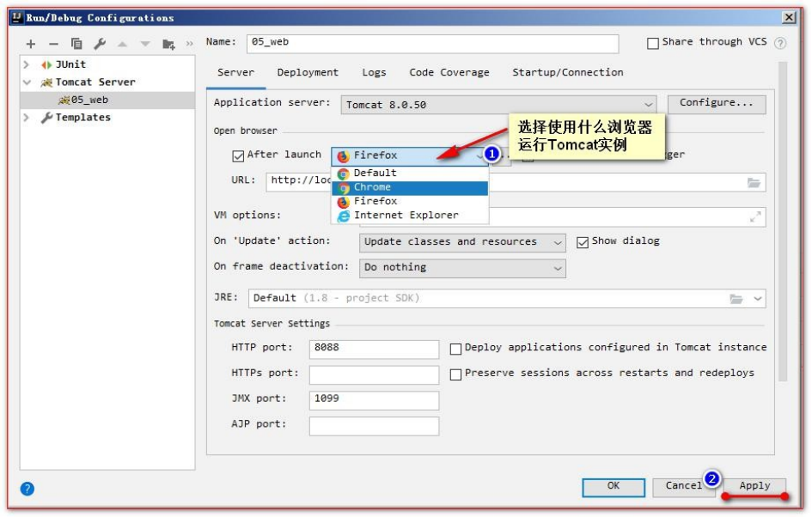Image resolution: width=812 pixels, height=517 pixels.
Task: Open the Startup/Connection tab
Action: point(568,72)
